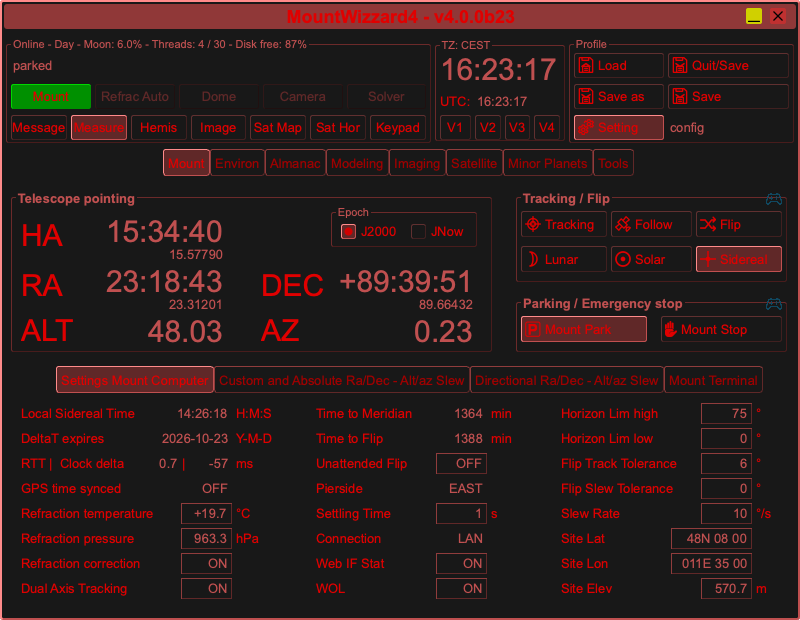Select the J2000 epoch radio button
The image size is (800, 620).
[348, 232]
